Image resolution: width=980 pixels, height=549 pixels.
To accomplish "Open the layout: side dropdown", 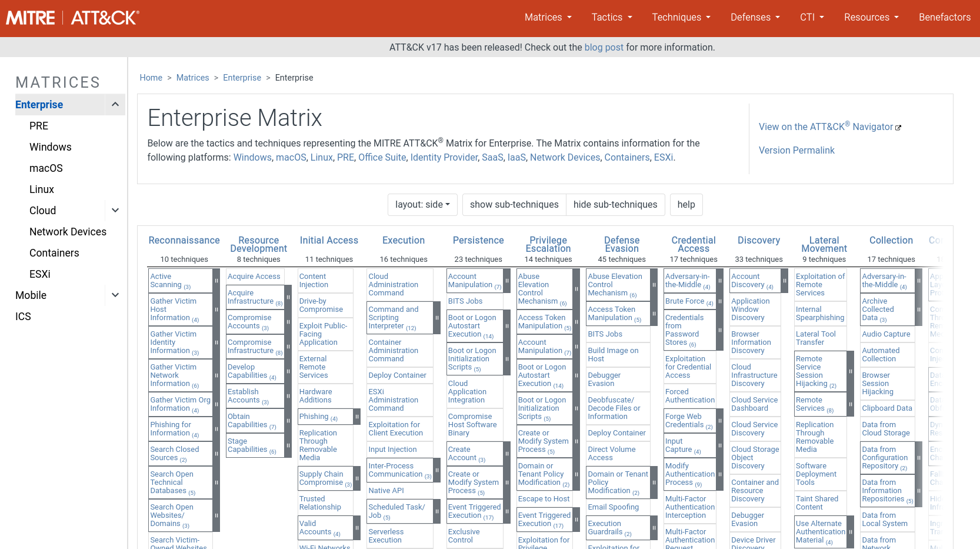I will click(422, 205).
